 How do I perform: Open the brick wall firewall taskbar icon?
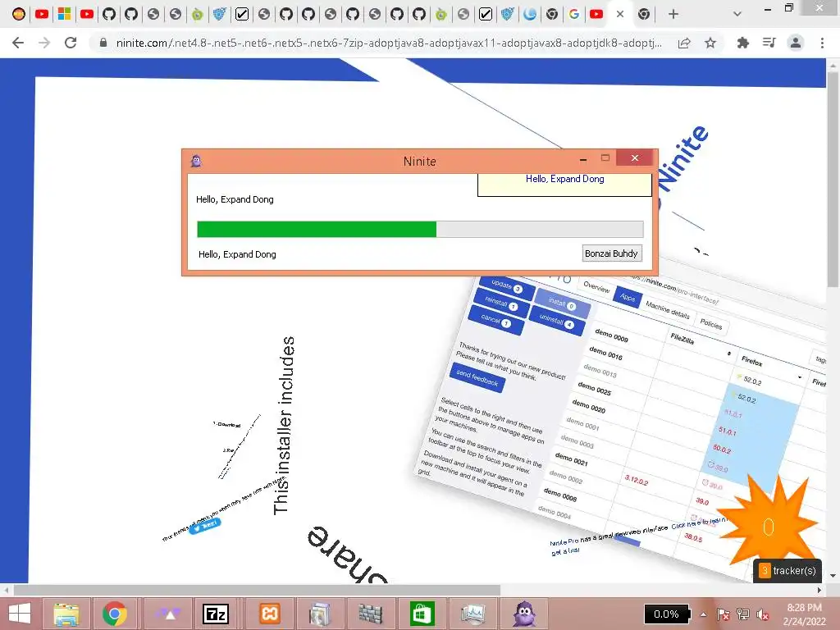point(371,614)
